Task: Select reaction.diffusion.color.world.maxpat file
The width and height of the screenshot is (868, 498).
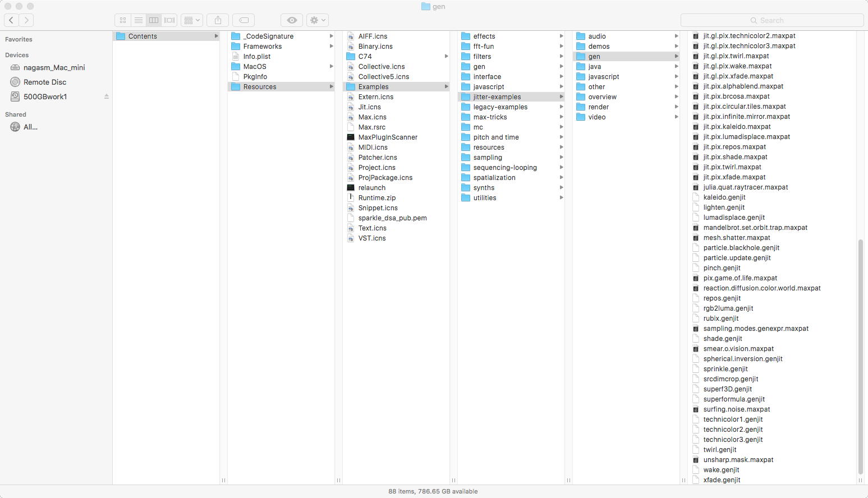Action: pyautogui.click(x=762, y=288)
